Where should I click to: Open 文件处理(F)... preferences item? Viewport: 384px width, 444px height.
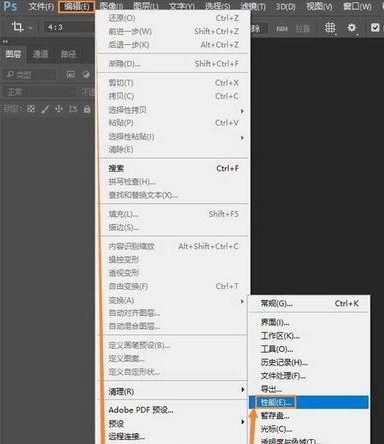click(x=309, y=376)
